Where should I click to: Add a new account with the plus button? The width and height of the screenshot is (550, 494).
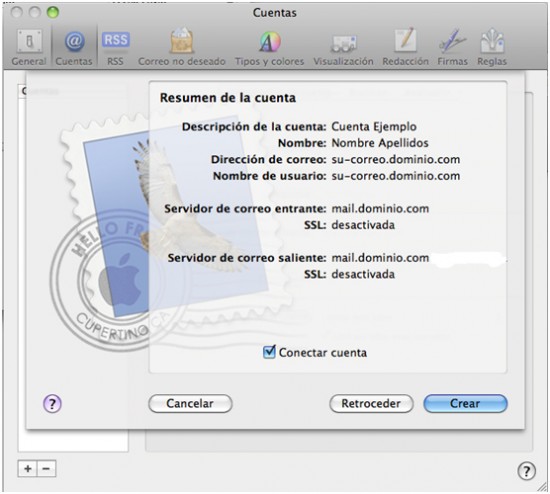pyautogui.click(x=28, y=469)
